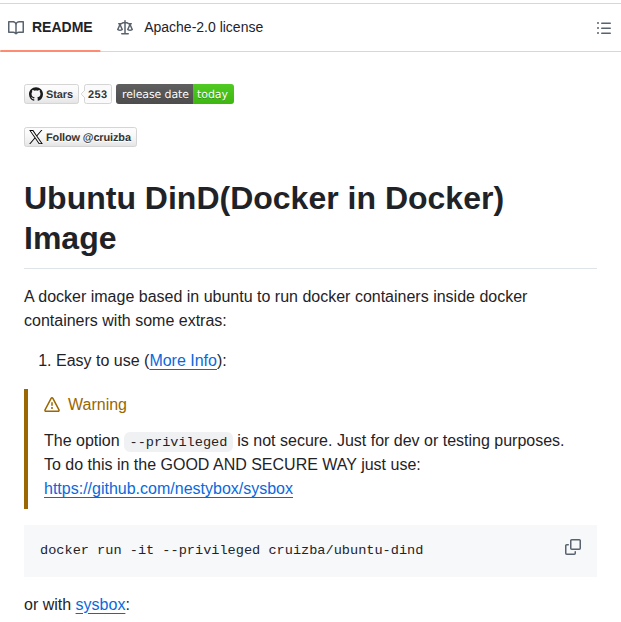Switch to Apache-2.0 license tab
This screenshot has height=622, width=621.
190,27
